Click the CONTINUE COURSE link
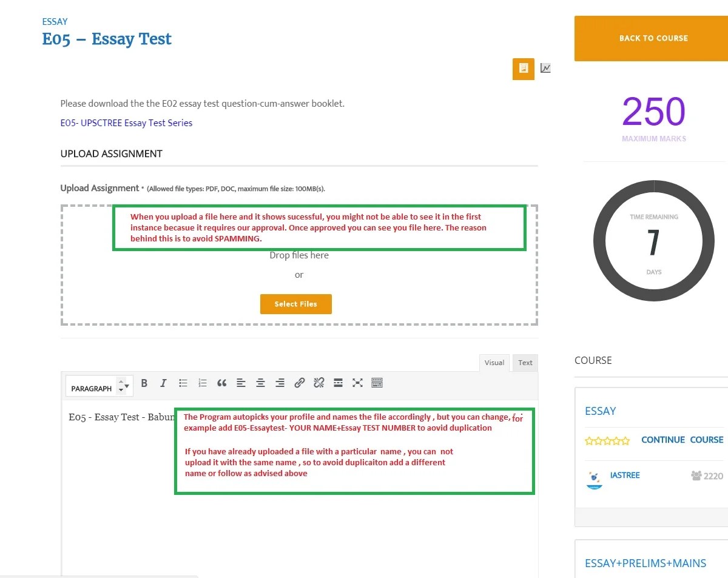728x578 pixels. tap(682, 440)
